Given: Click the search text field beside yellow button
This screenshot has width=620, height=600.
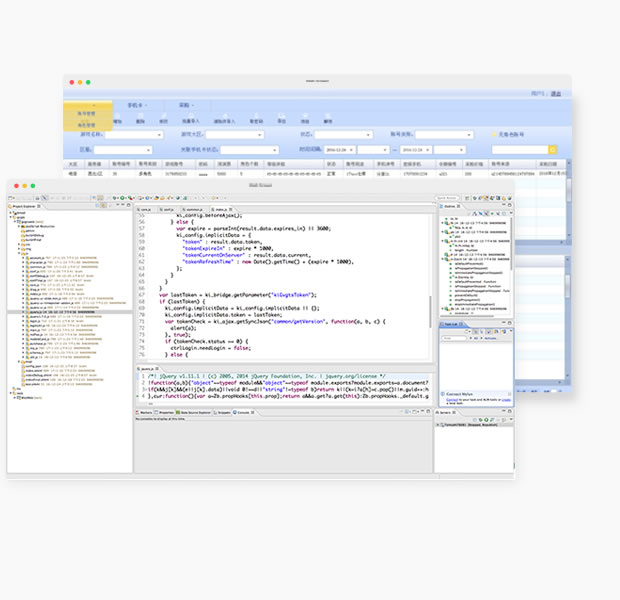Looking at the screenshot, I should (520, 150).
